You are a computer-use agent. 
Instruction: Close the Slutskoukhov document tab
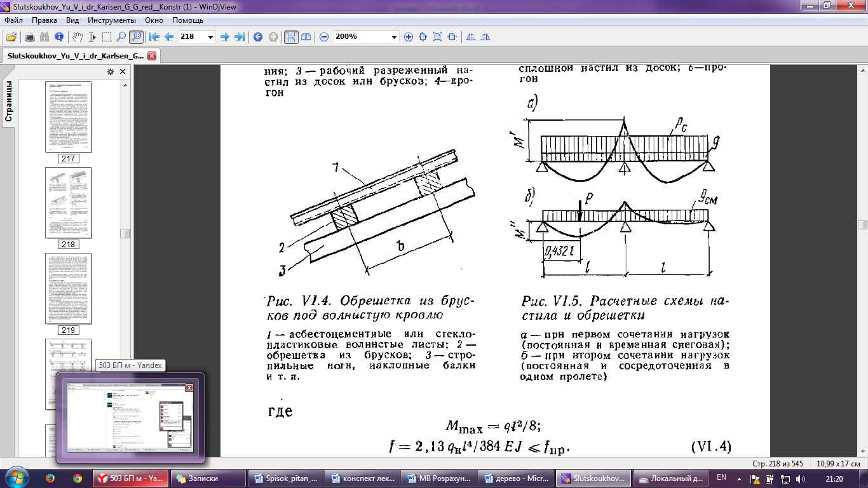click(151, 55)
